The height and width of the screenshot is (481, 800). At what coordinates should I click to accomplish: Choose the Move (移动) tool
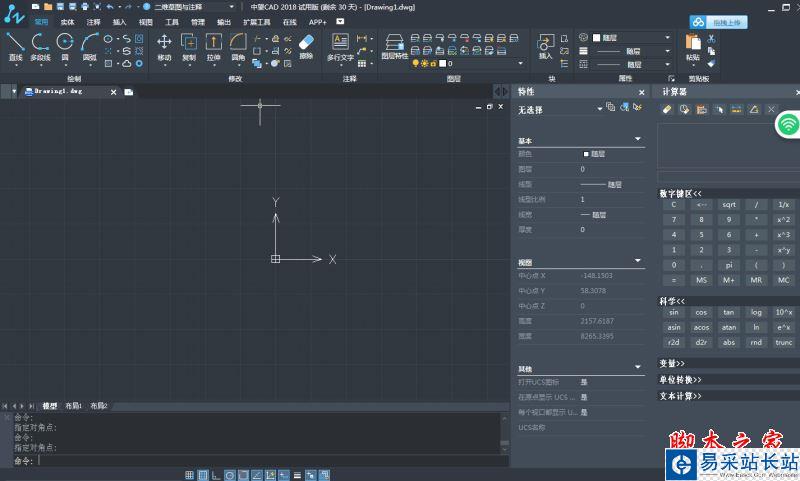pos(164,46)
